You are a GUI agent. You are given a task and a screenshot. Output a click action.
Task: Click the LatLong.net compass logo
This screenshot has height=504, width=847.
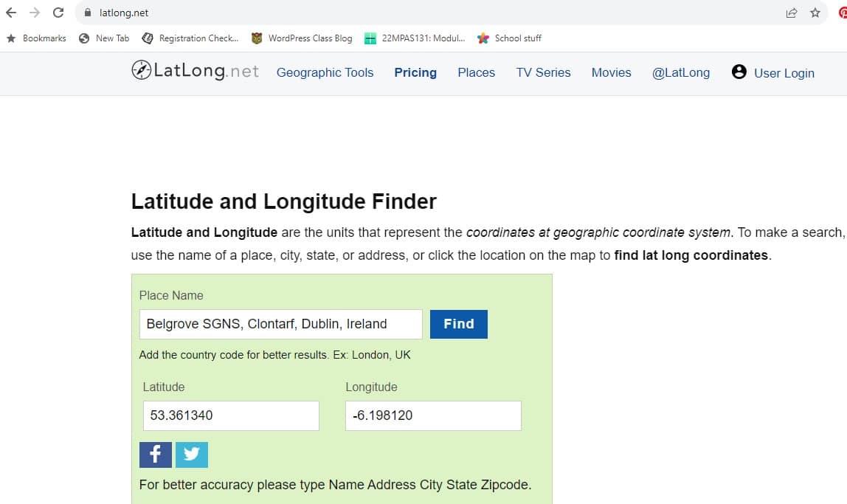[141, 70]
